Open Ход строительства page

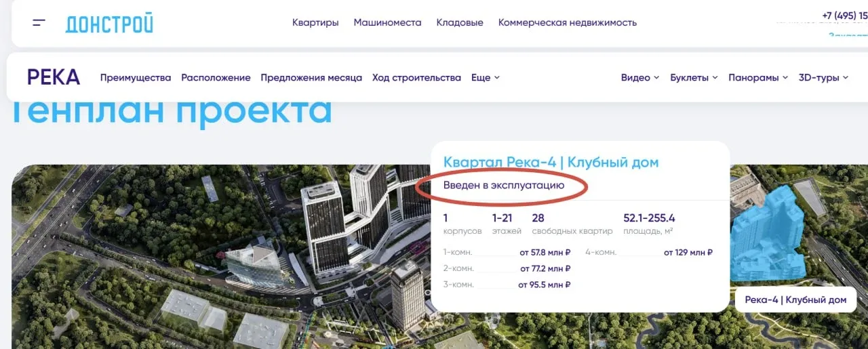click(416, 77)
